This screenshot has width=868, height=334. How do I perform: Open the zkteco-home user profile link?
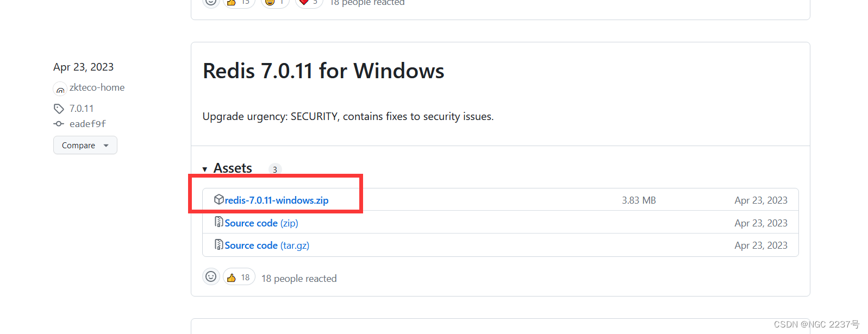click(97, 87)
